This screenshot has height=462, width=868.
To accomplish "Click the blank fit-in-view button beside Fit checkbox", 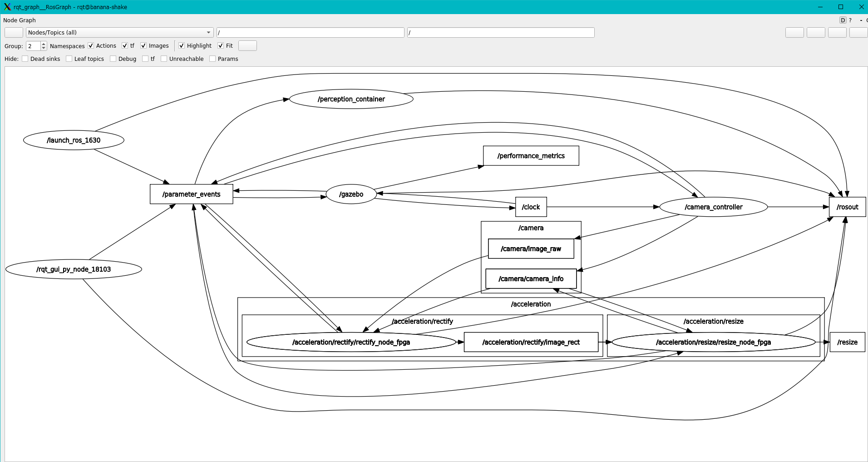I will (247, 45).
